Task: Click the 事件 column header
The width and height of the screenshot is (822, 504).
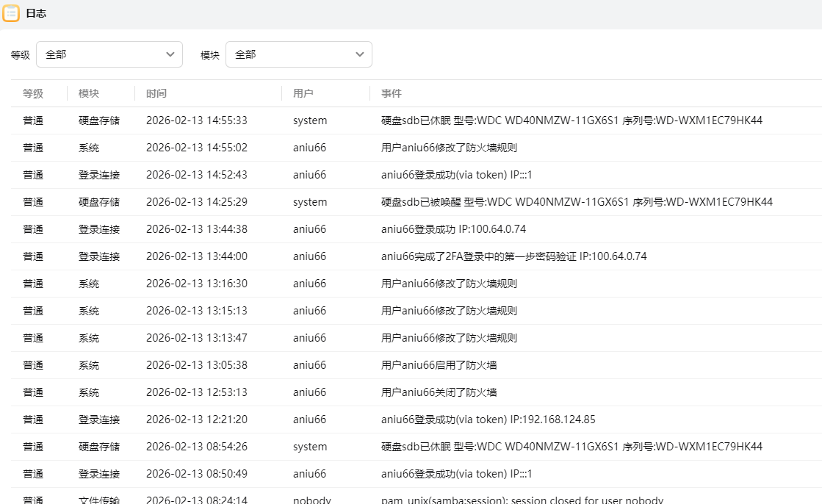Action: pos(392,93)
